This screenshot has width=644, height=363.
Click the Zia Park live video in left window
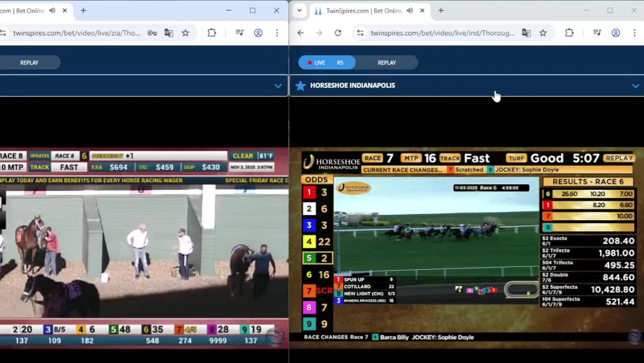pos(144,248)
